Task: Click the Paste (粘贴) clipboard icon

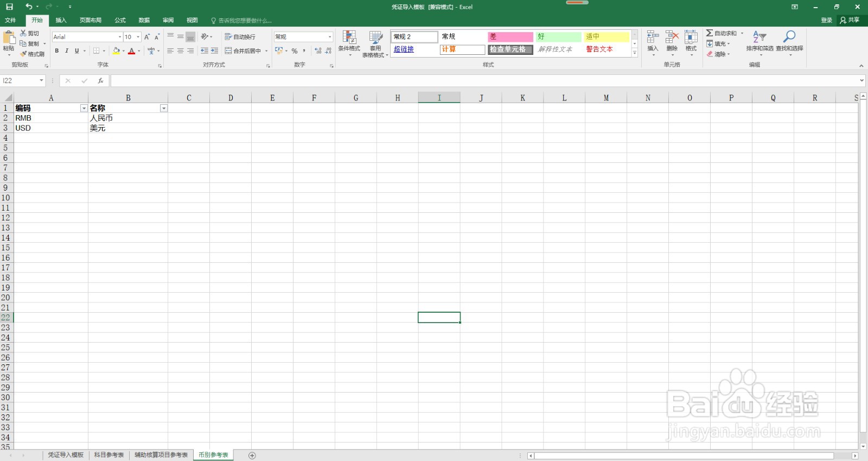Action: (x=9, y=37)
